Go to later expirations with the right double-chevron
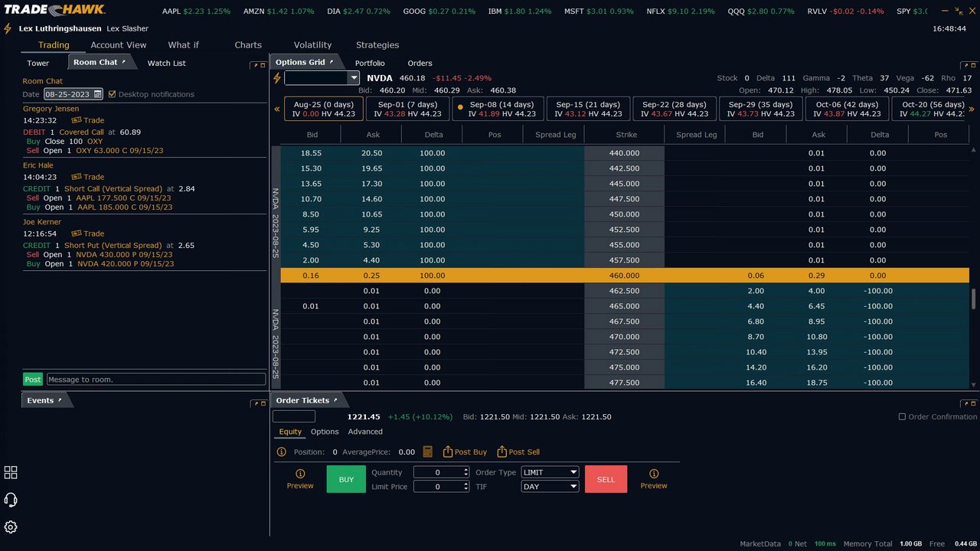This screenshot has height=551, width=980. (972, 109)
